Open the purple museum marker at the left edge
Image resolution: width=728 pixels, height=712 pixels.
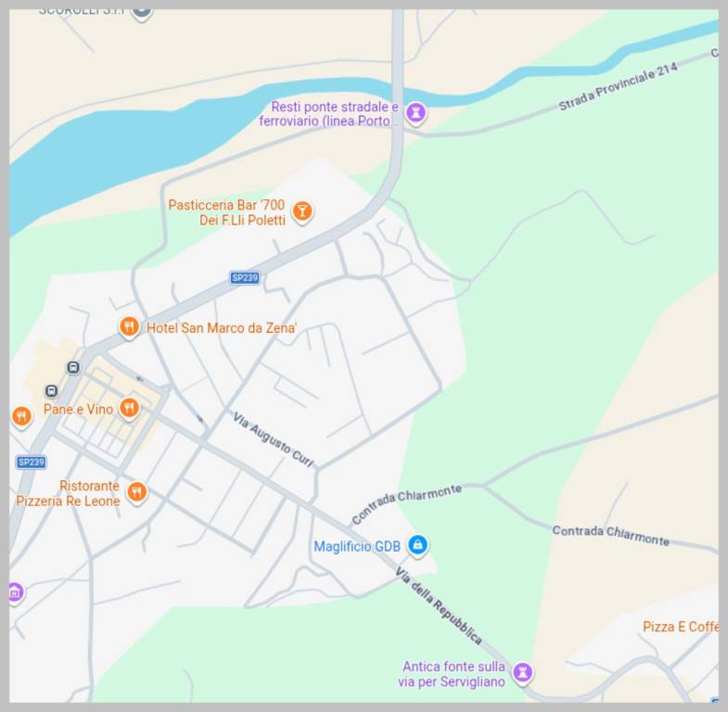16,592
